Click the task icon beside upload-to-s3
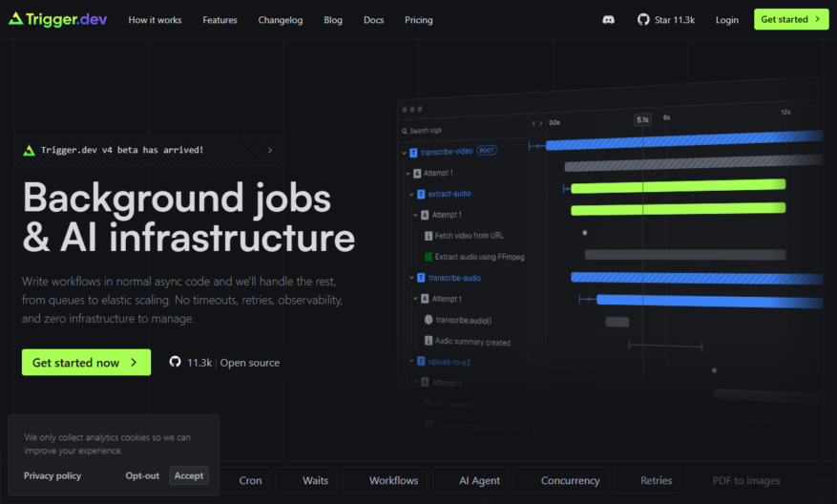The width and height of the screenshot is (837, 504). tap(421, 362)
